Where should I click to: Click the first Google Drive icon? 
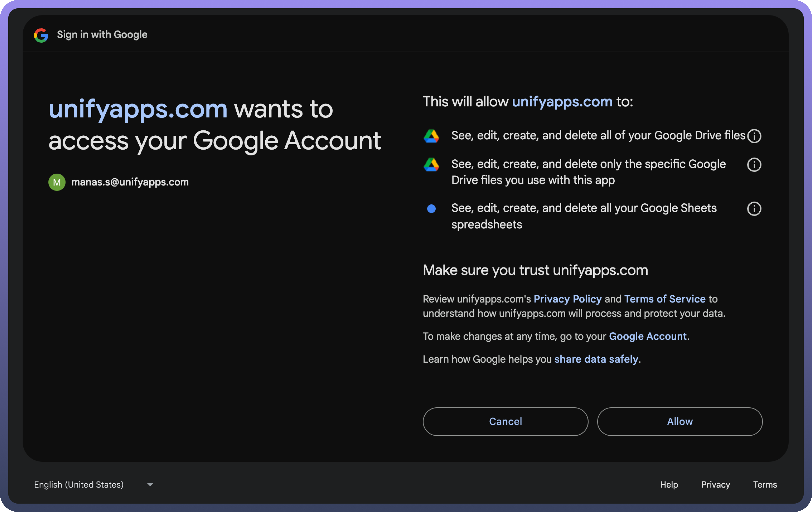pos(431,136)
